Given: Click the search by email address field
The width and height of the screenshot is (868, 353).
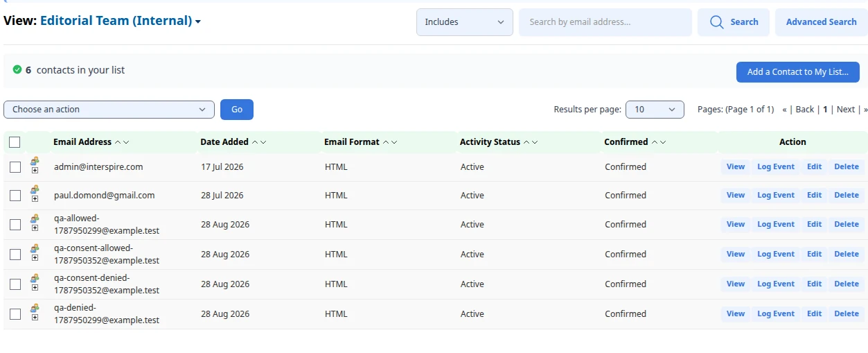Looking at the screenshot, I should (x=605, y=22).
